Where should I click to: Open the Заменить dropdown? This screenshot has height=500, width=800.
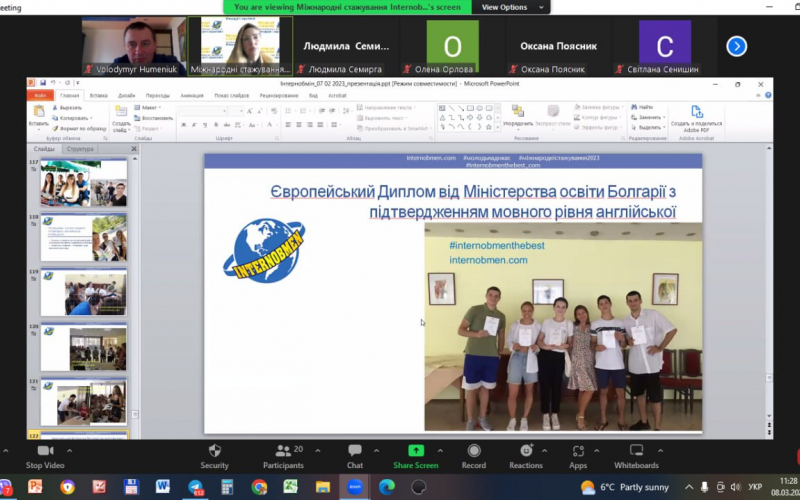(648, 117)
